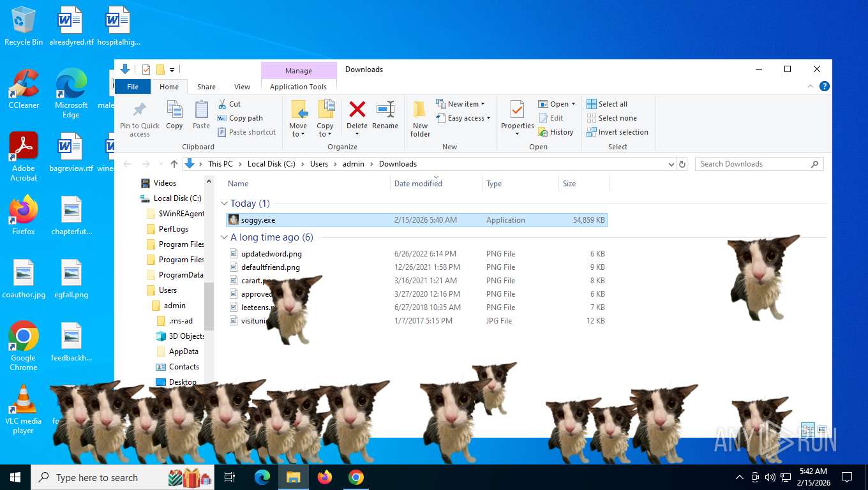The width and height of the screenshot is (868, 490).
Task: Collapse the A long time ago group
Action: [224, 237]
